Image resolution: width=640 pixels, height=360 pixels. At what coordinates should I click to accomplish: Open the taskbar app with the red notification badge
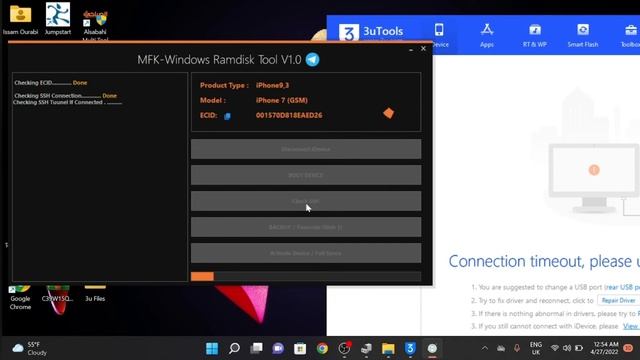344,348
